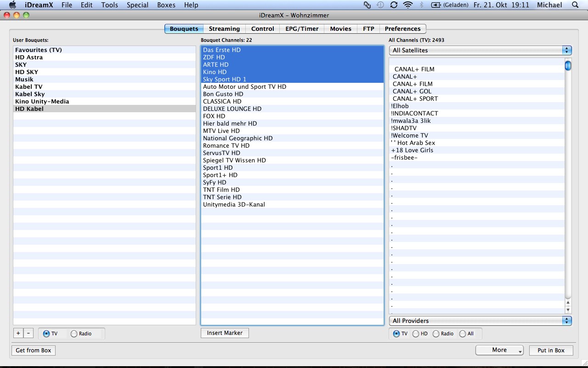
Task: Select the HD Astra bouquet
Action: coord(29,57)
